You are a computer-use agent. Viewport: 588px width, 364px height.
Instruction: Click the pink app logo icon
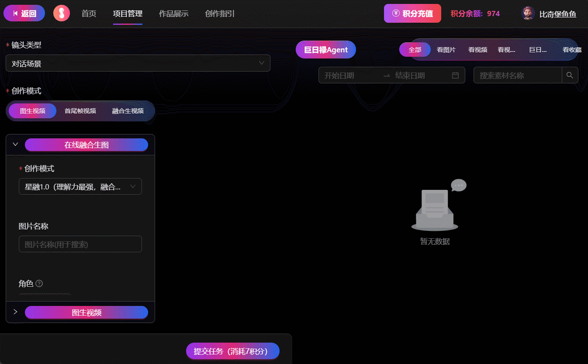click(x=62, y=14)
